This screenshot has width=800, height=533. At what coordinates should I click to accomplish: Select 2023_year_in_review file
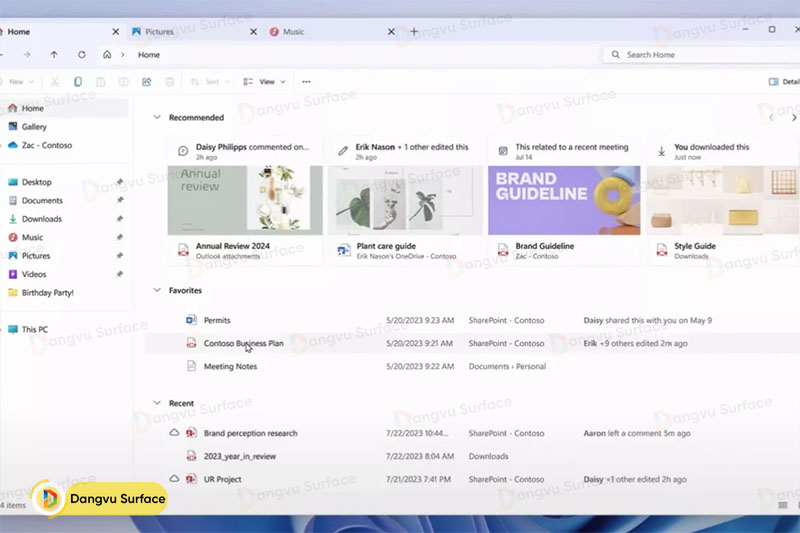[x=472, y=456]
